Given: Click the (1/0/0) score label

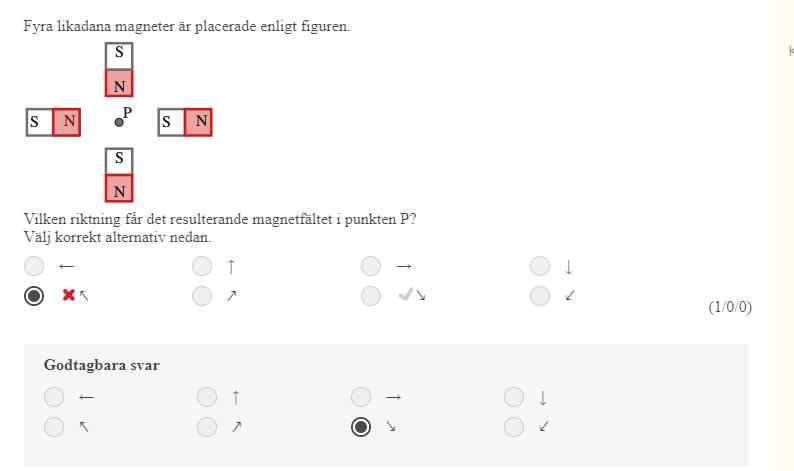Looking at the screenshot, I should coord(729,307).
